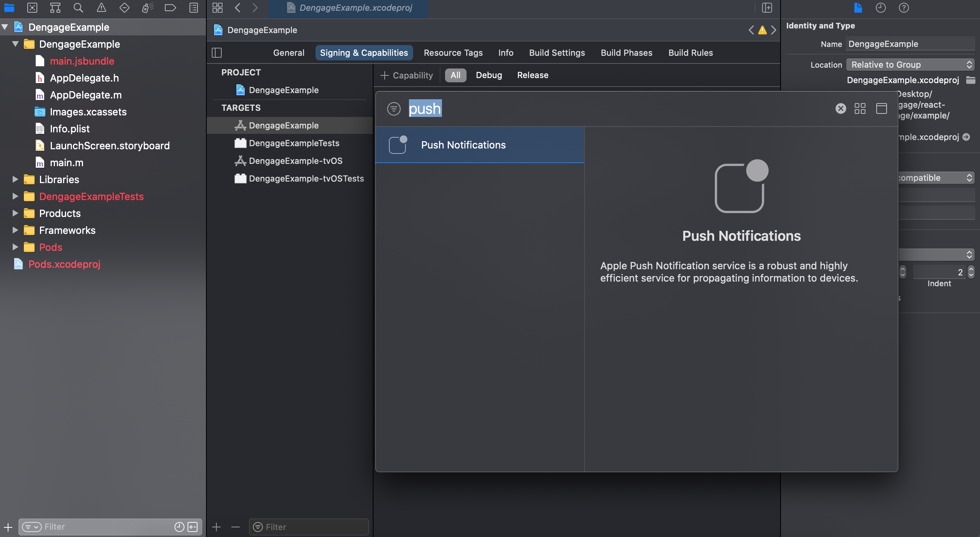Collapse the DengageExample group folder
The image size is (980, 537).
click(15, 44)
